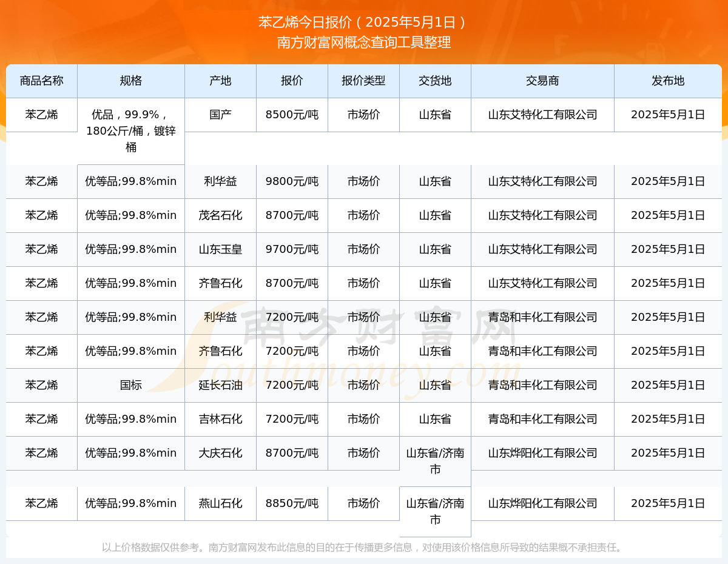
Task: Click 山东省 in the 茂名石化 row
Action: pos(435,215)
